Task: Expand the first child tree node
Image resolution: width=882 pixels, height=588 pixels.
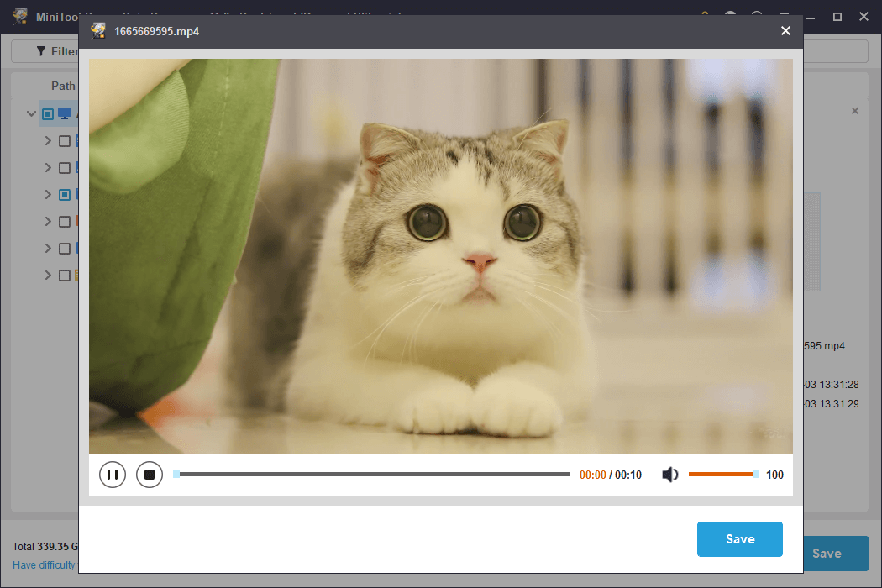Action: (48, 141)
